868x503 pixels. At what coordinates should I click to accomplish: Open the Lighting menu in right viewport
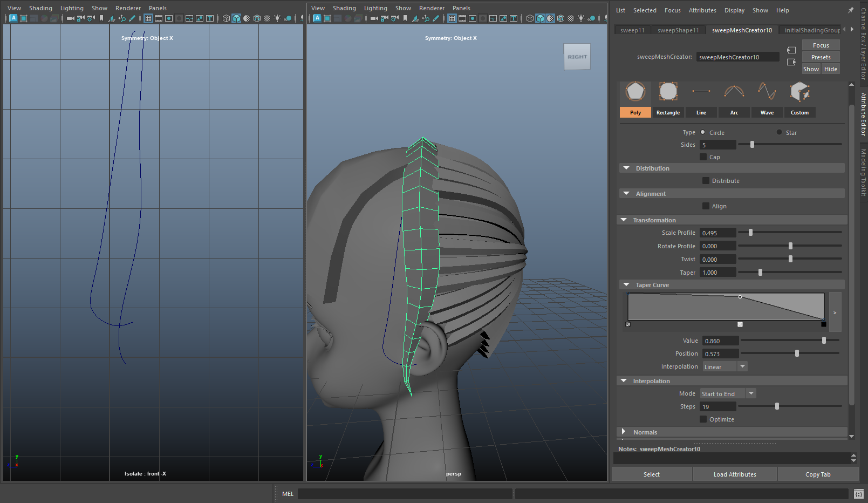[x=375, y=8]
